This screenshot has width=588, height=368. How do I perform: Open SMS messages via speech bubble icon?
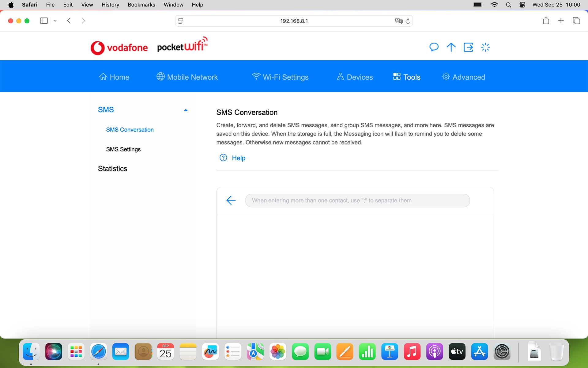click(434, 47)
